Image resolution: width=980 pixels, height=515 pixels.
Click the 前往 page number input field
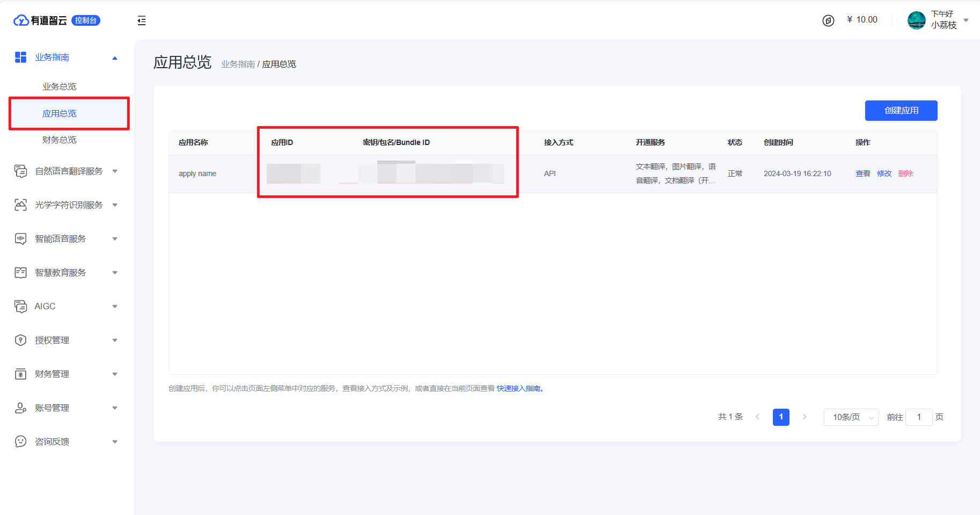coord(918,417)
